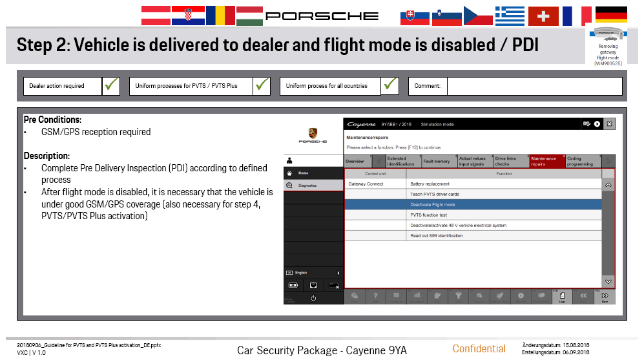
Task: Click the Uniform process for all countries checkmark
Action: click(x=390, y=85)
